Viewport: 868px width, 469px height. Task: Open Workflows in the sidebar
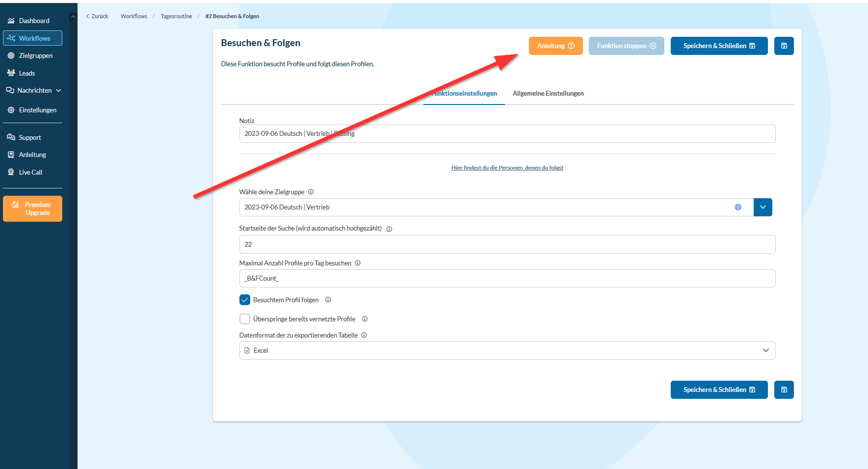32,38
